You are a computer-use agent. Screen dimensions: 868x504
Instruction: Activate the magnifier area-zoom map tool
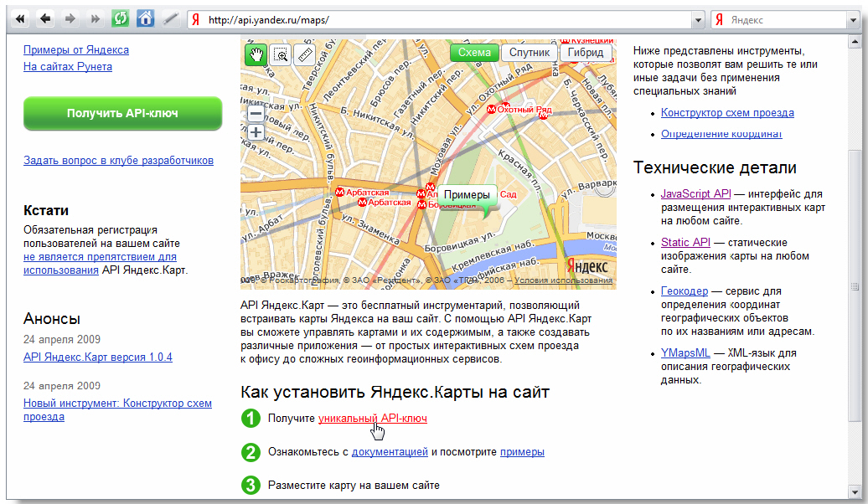280,55
